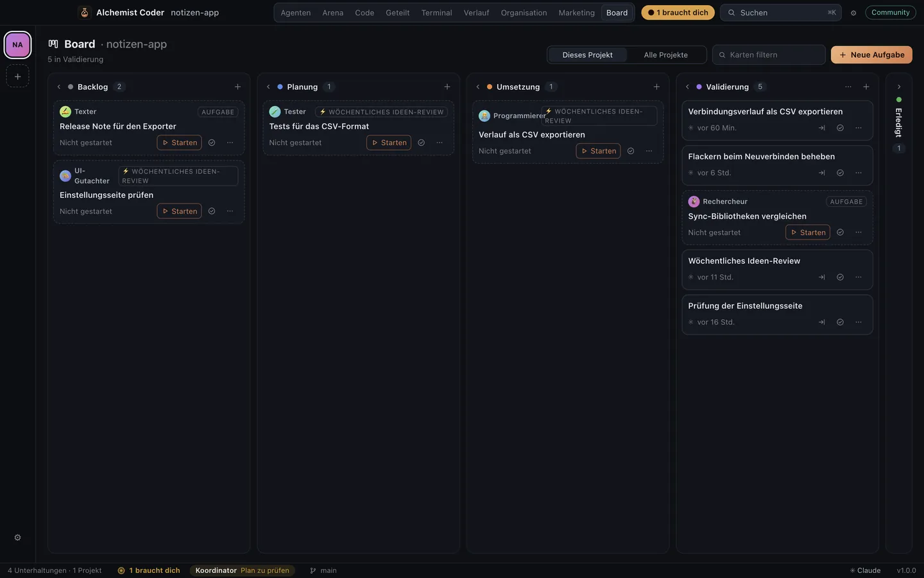This screenshot has height=578, width=924.
Task: Start the Einstellungsseite prüfen task
Action: 179,211
